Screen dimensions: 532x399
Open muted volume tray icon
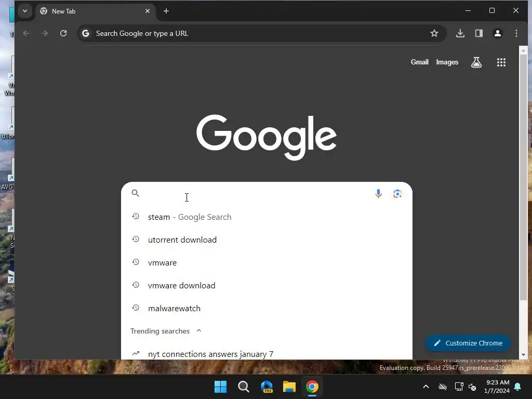tap(472, 387)
